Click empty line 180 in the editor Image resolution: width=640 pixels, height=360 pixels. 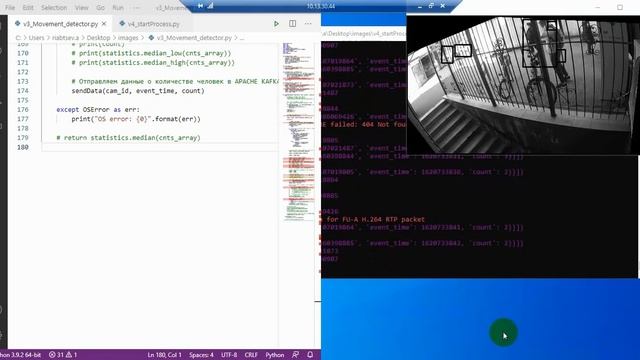(x=160, y=147)
